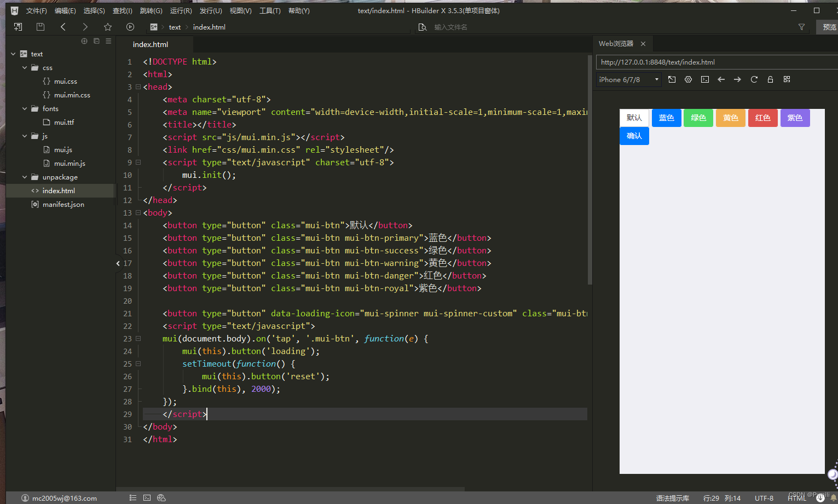Click the run play icon in toolbar
Viewport: 838px width, 504px height.
point(130,27)
